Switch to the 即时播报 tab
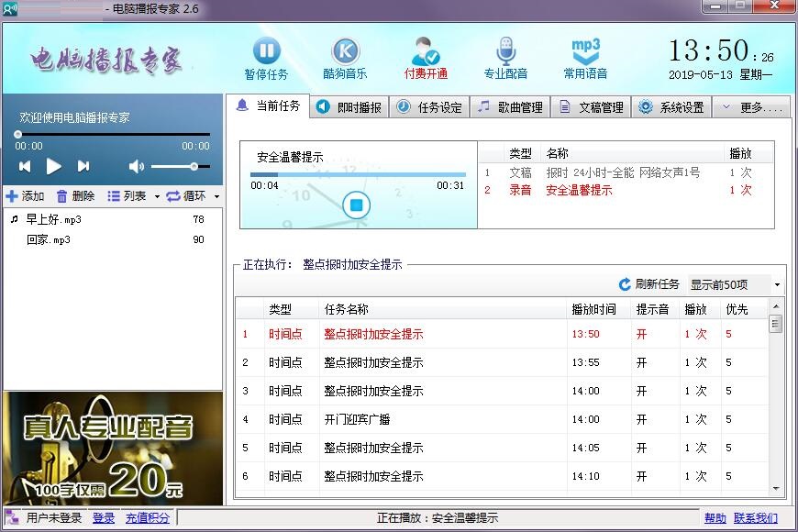Screen dimensions: 798x532 [x=349, y=107]
